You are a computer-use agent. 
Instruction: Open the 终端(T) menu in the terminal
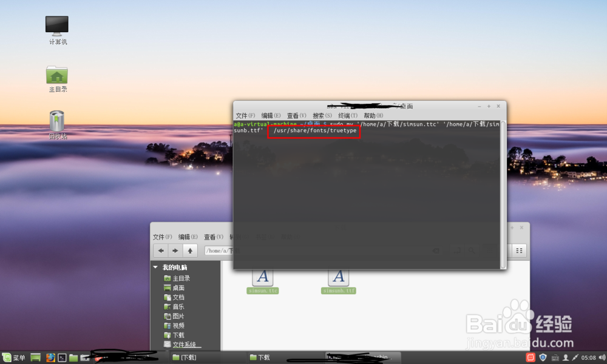coord(347,115)
